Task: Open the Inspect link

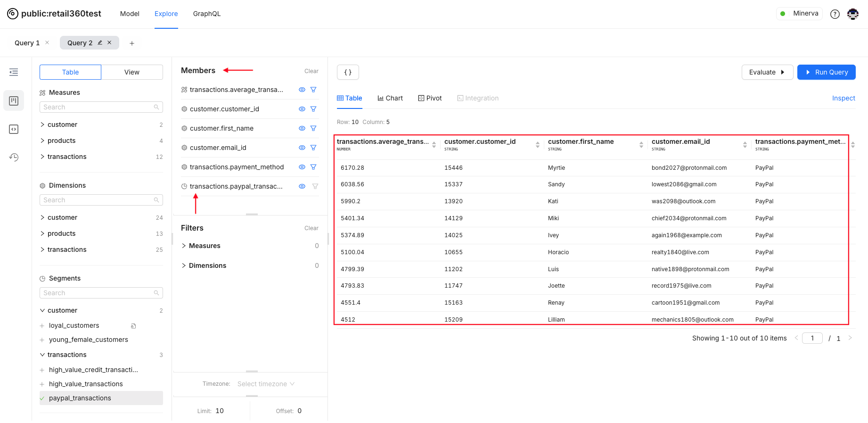Action: pyautogui.click(x=843, y=98)
